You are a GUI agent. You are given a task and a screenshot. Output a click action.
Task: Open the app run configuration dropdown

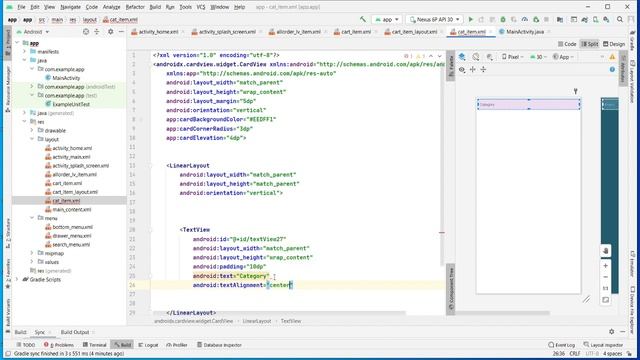tap(387, 20)
